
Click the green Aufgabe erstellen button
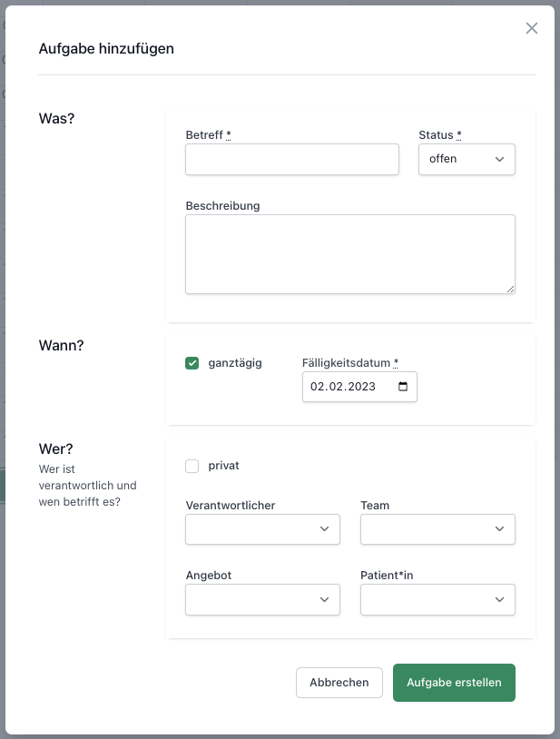pyautogui.click(x=454, y=683)
